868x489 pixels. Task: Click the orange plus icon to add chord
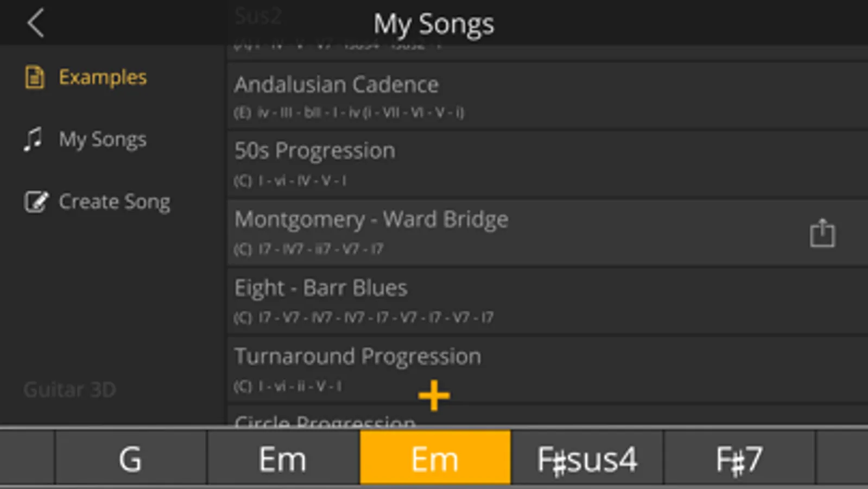[434, 394]
